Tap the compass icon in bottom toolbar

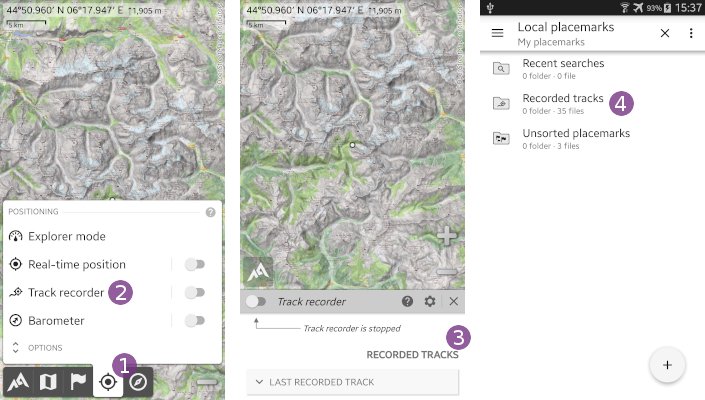tap(138, 382)
